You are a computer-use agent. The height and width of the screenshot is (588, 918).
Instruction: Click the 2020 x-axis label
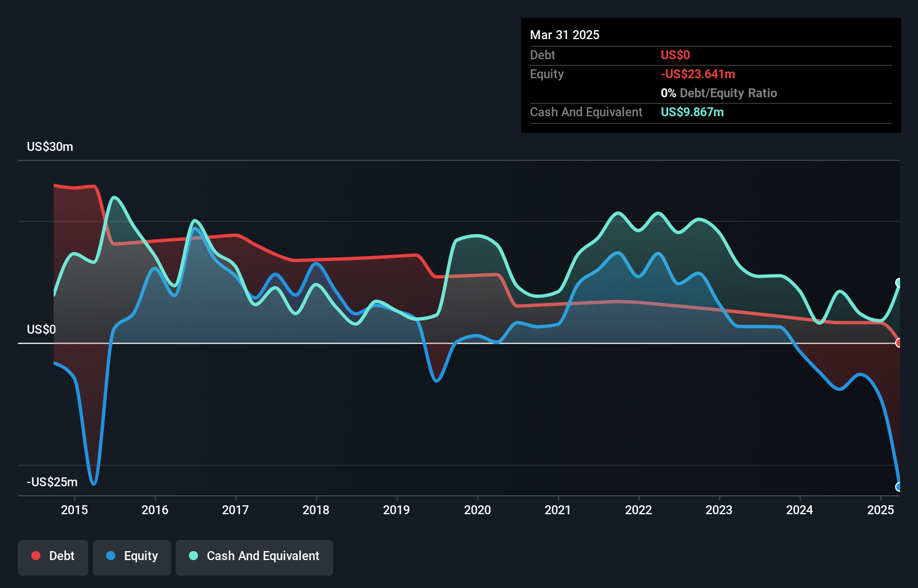tap(477, 510)
